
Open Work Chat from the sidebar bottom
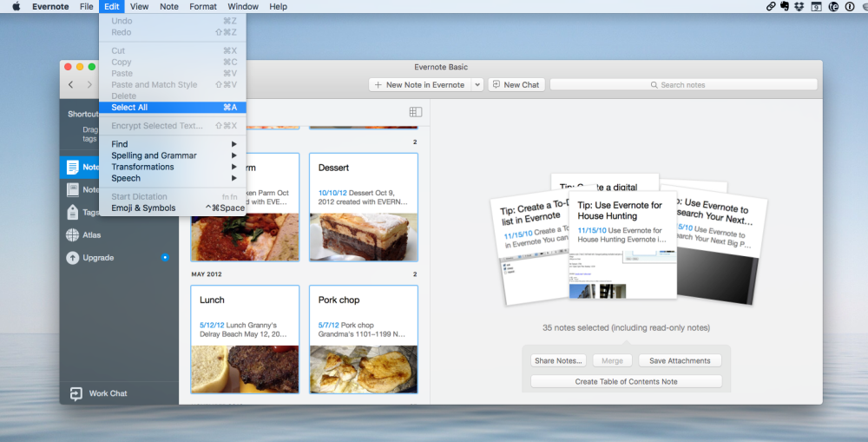coord(75,393)
